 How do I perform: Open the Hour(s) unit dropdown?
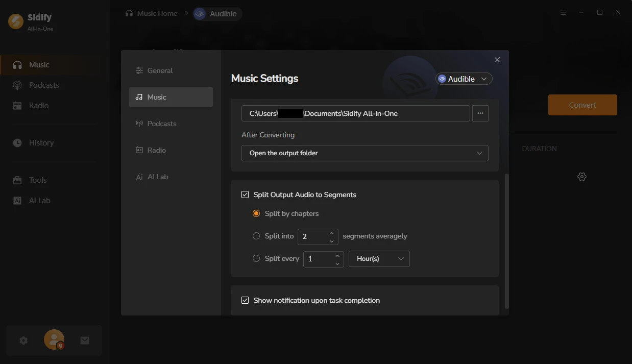pyautogui.click(x=379, y=259)
